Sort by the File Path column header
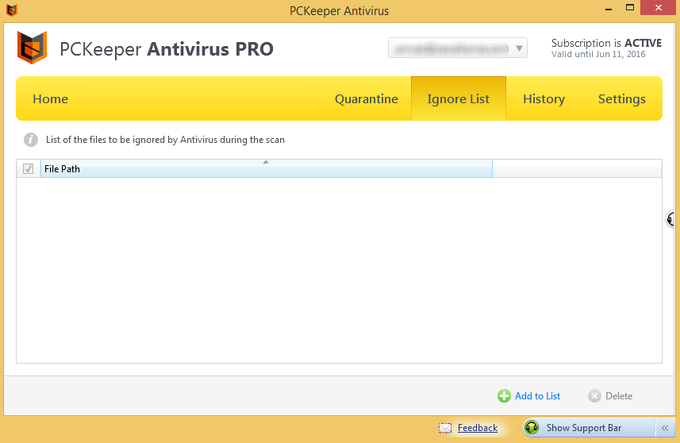The image size is (680, 443). (x=266, y=169)
